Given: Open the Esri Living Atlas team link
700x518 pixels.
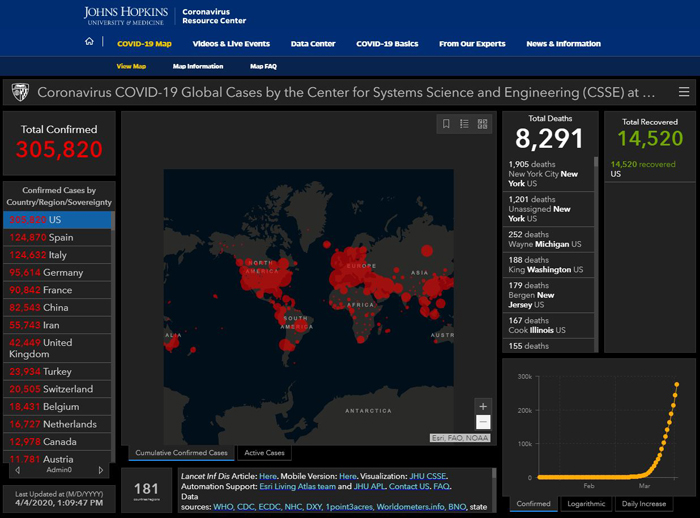Looking at the screenshot, I should (x=297, y=486).
